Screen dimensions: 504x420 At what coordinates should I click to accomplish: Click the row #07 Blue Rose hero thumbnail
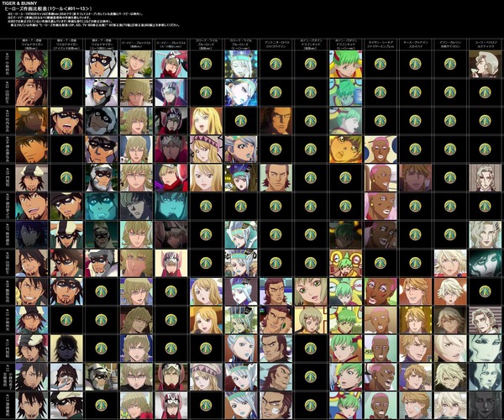click(x=241, y=234)
